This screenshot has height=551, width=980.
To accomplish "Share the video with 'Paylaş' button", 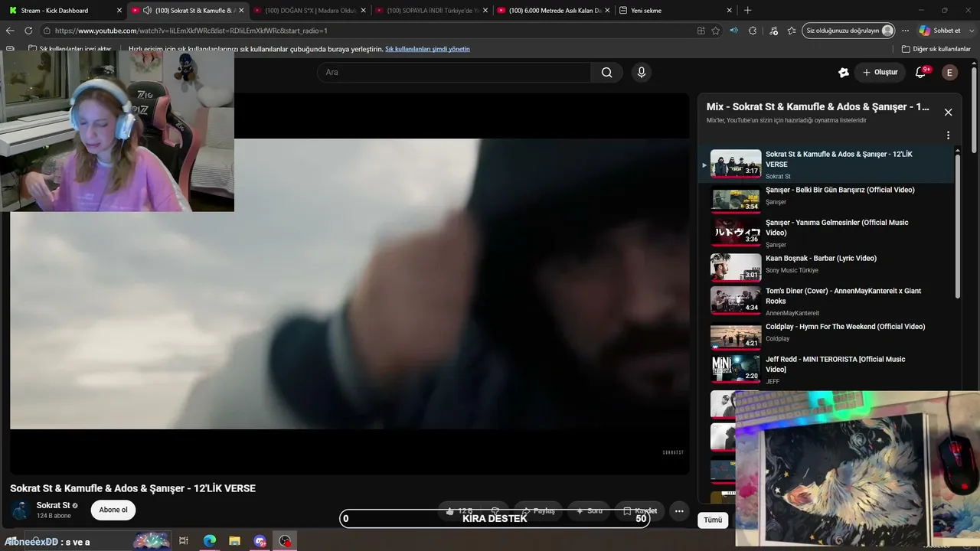I will tap(538, 510).
